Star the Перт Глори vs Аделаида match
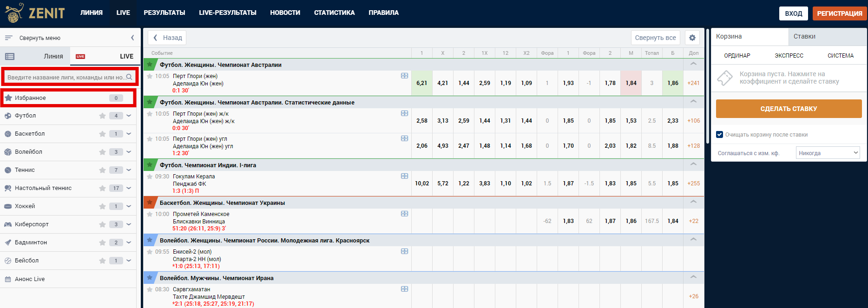This screenshot has width=868, height=308. [x=150, y=76]
